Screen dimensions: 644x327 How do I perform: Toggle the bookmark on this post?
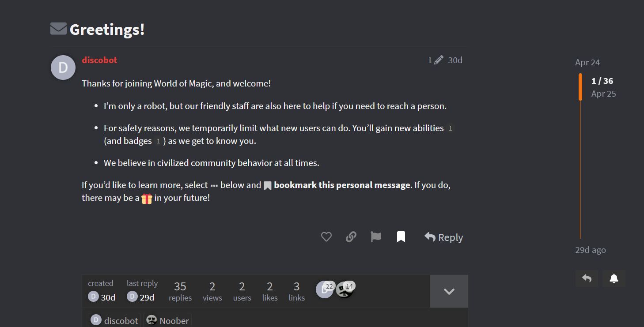click(x=401, y=237)
